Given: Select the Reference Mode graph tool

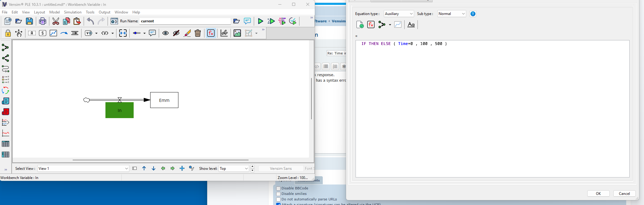Looking at the screenshot, I should click(x=224, y=33).
